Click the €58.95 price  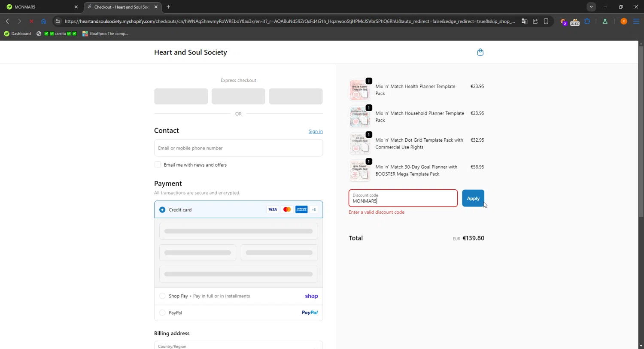477,167
